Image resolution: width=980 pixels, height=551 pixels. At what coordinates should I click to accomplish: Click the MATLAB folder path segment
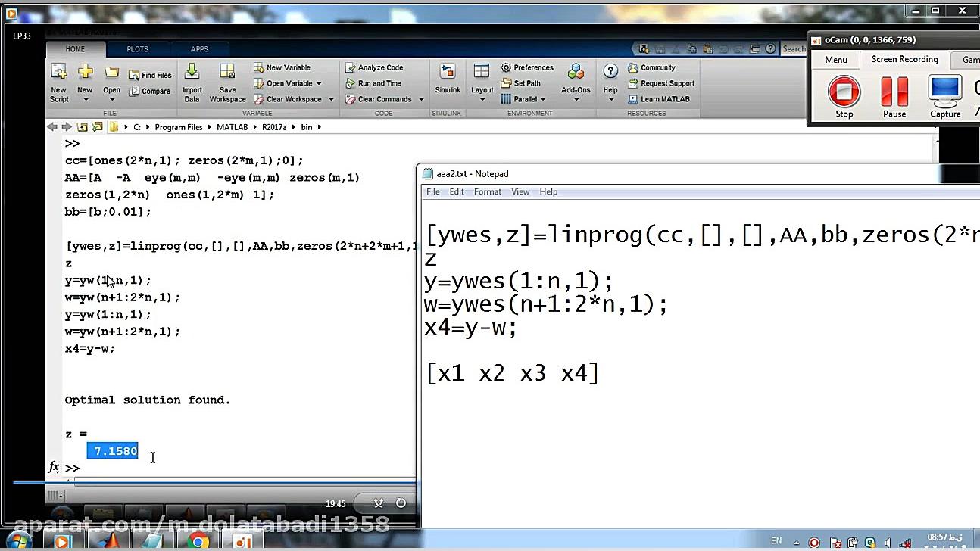[232, 127]
